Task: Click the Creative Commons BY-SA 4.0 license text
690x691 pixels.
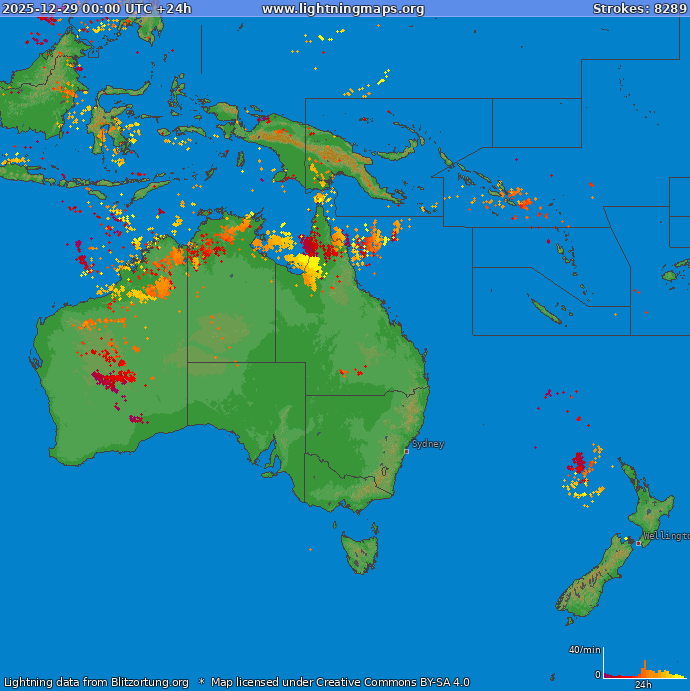Action: tap(340, 682)
